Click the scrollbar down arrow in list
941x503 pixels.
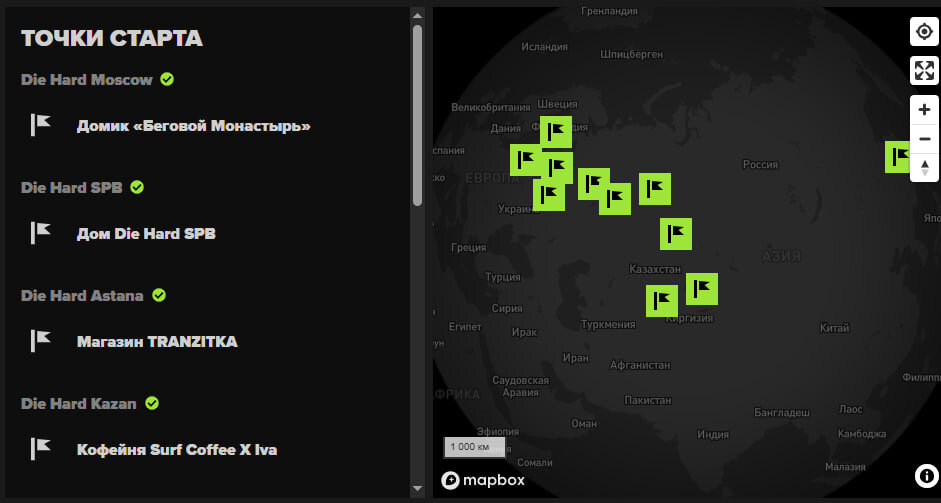pyautogui.click(x=417, y=488)
